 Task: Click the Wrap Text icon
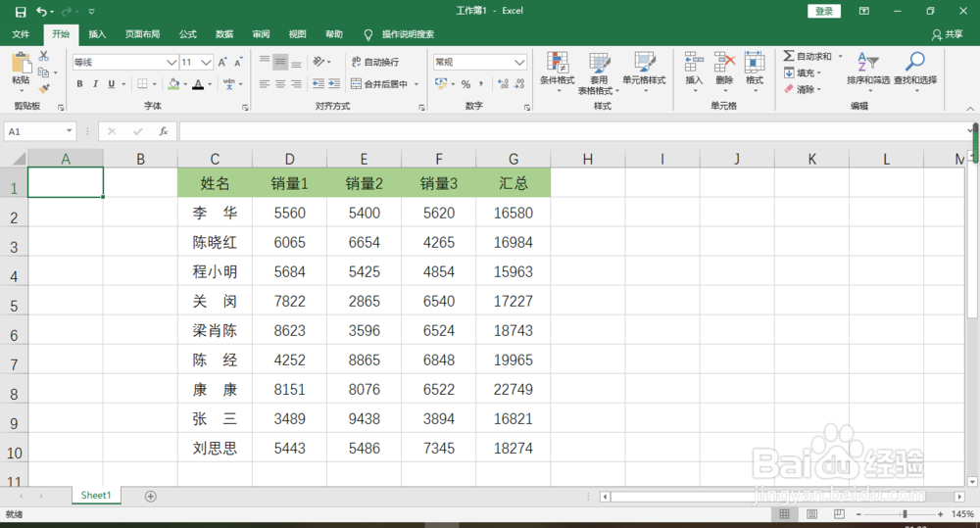[x=357, y=62]
